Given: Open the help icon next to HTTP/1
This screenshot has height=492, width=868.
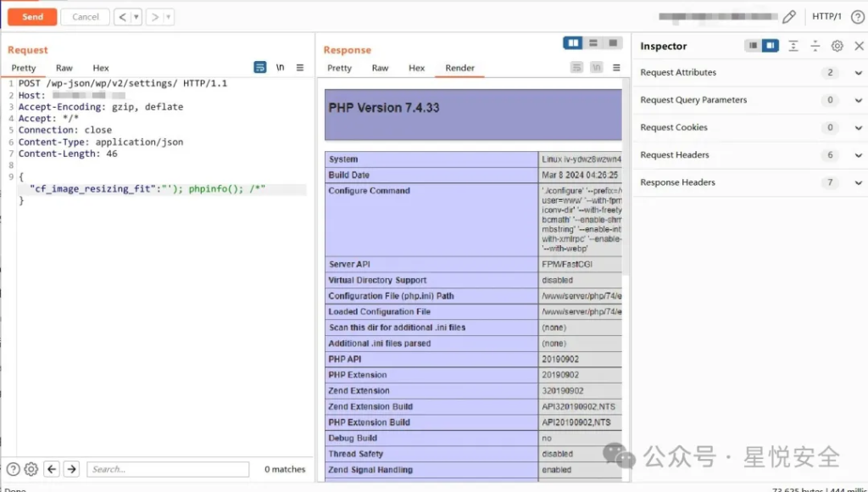Looking at the screenshot, I should pyautogui.click(x=857, y=17).
